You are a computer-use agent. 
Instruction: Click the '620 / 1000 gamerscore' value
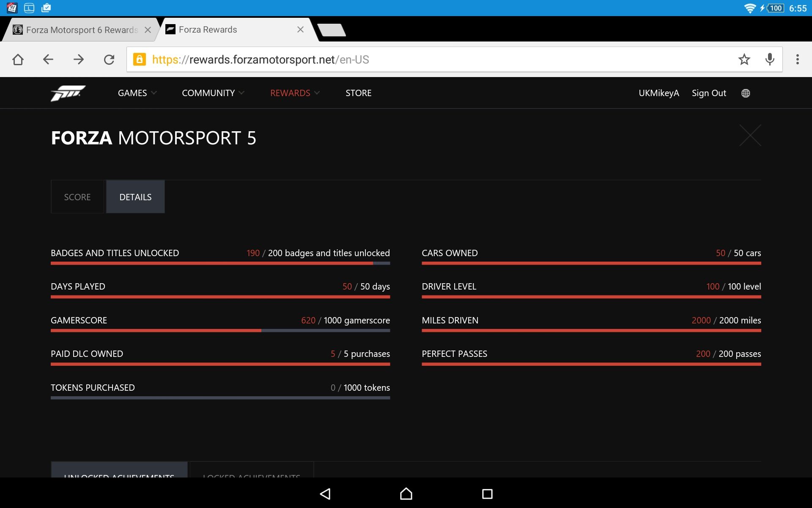[x=346, y=320]
